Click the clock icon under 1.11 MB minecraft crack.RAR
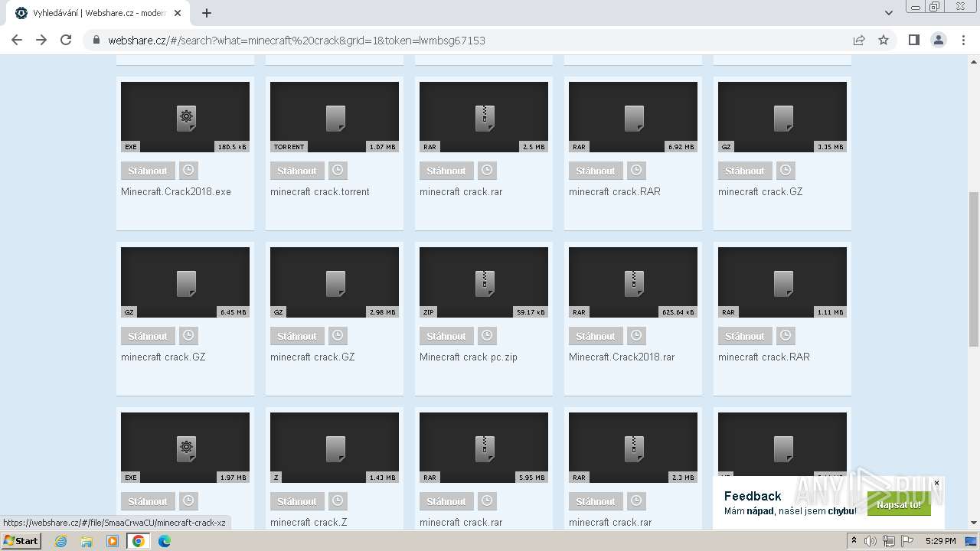The image size is (980, 551). click(x=786, y=336)
